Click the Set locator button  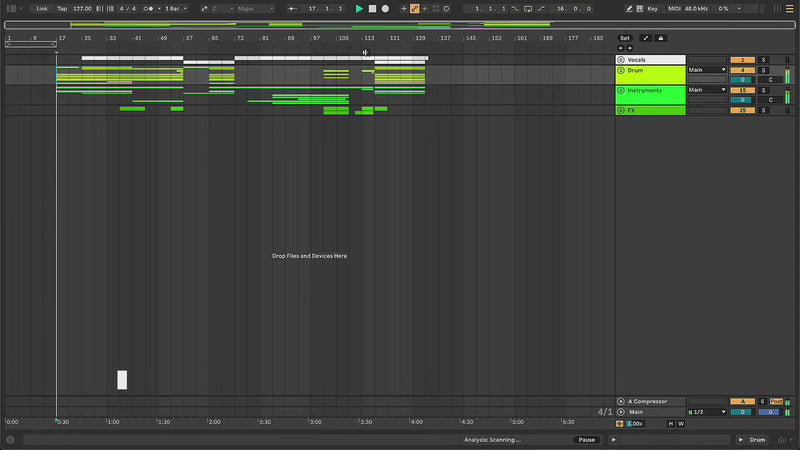625,38
